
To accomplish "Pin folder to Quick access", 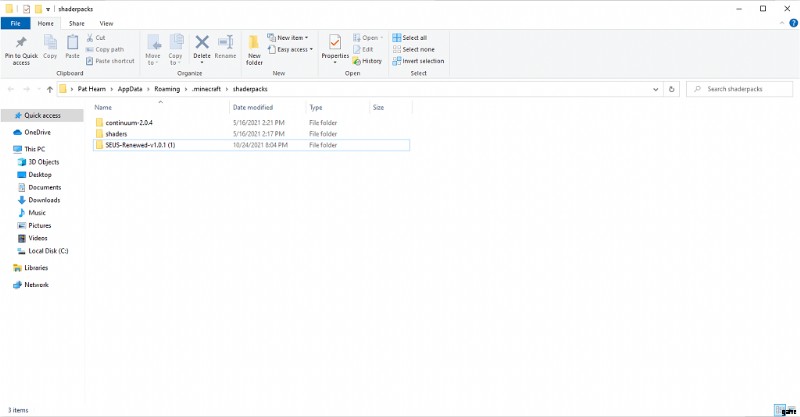I will tap(21, 50).
